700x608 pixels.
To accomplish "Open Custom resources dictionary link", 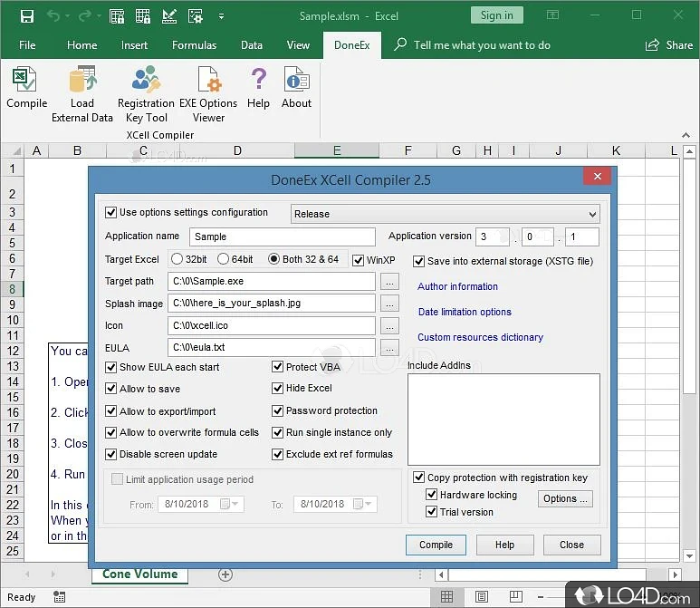I will coord(480,337).
